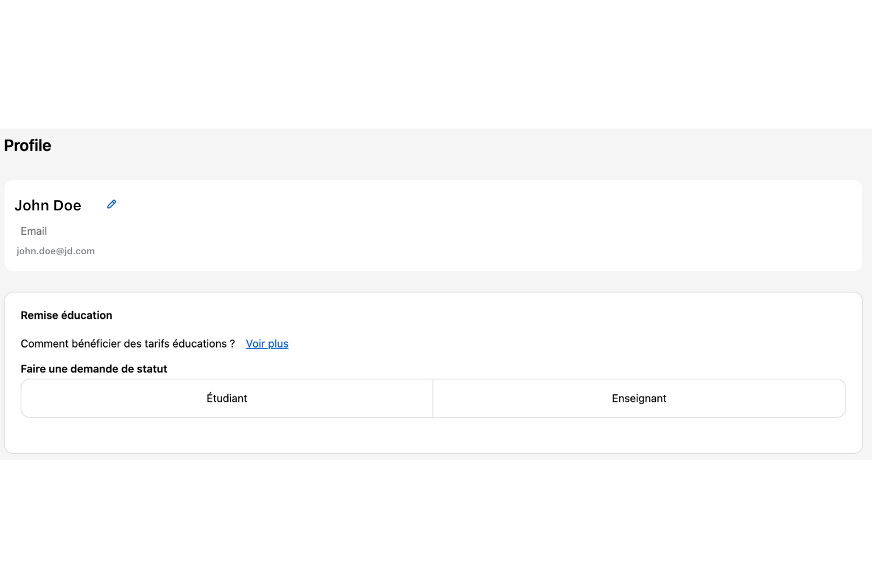
Task: Request student status with Étudiant
Action: 227,398
